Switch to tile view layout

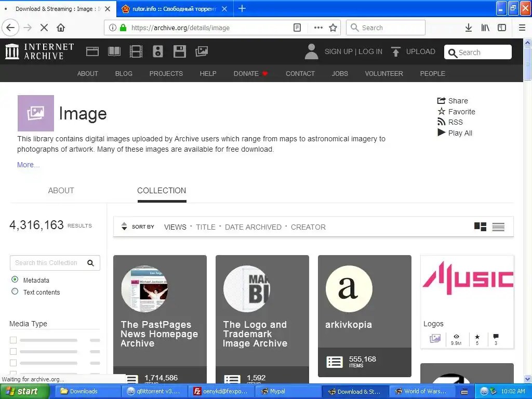point(480,227)
